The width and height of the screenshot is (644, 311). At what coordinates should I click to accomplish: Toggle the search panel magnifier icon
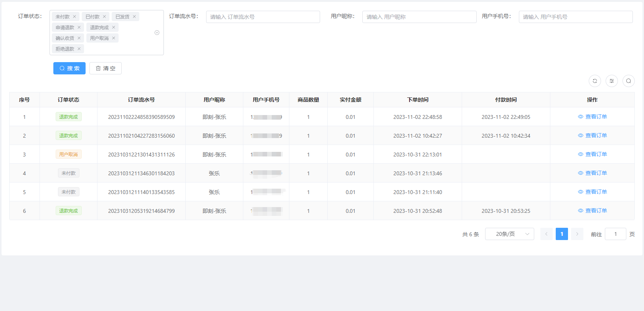[628, 81]
